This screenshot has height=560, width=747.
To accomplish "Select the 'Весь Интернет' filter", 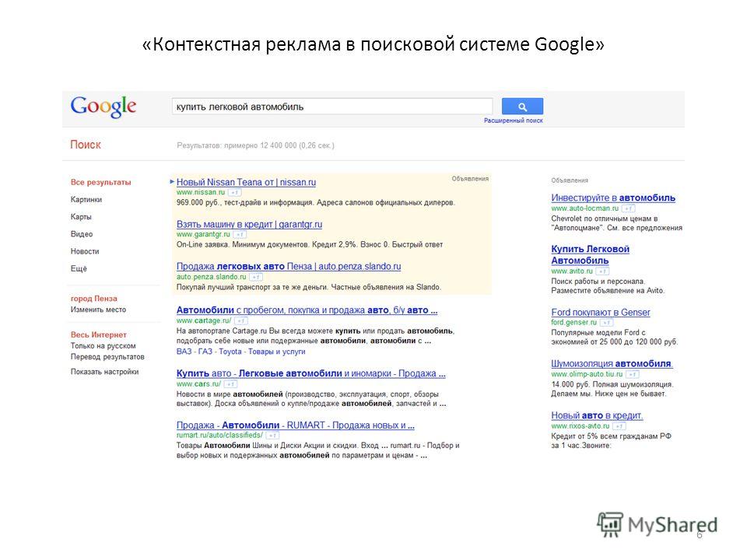I will pos(99,334).
